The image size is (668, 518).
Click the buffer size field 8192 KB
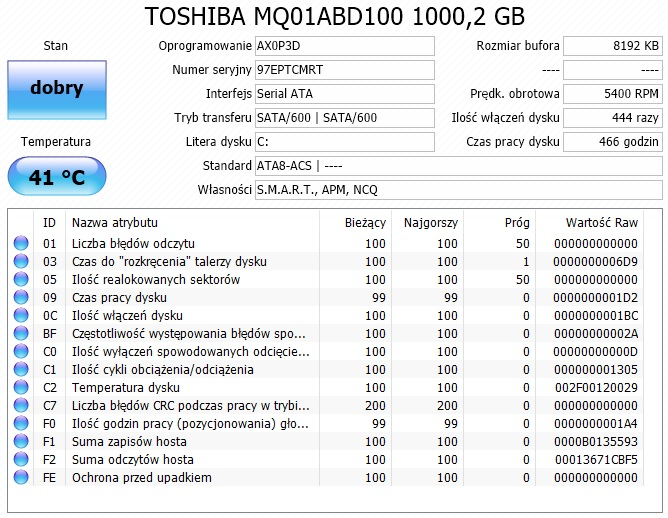613,46
